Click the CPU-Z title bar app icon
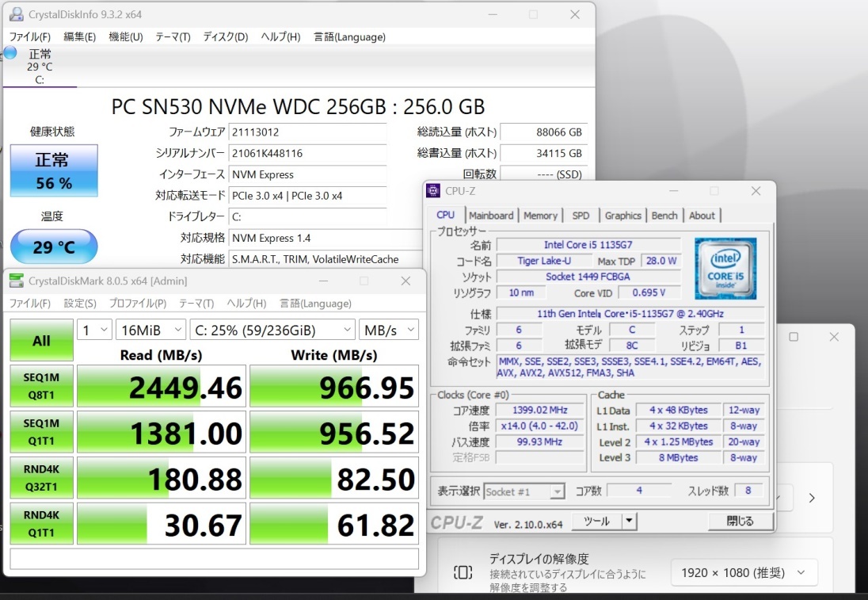868x600 pixels. (x=433, y=191)
